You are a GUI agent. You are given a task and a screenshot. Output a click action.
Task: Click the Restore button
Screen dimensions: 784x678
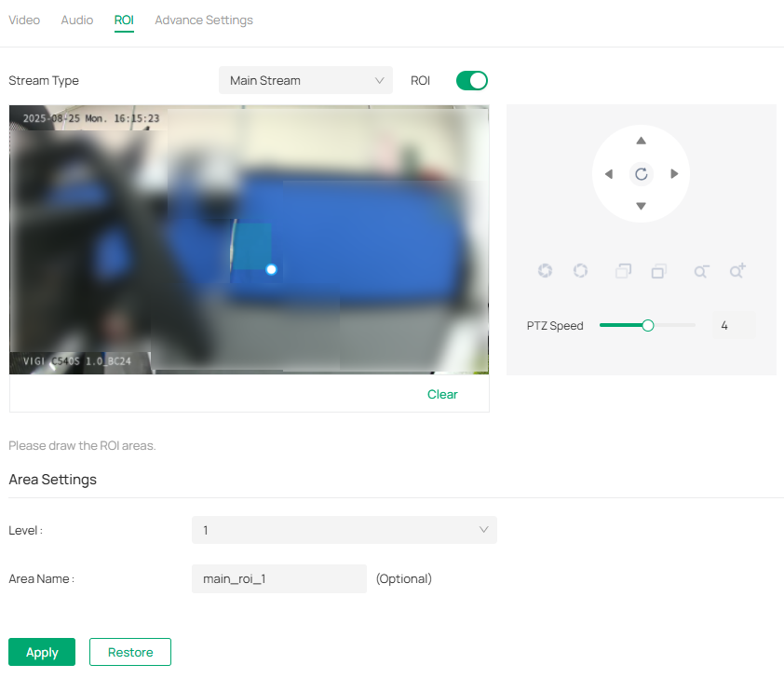point(130,652)
